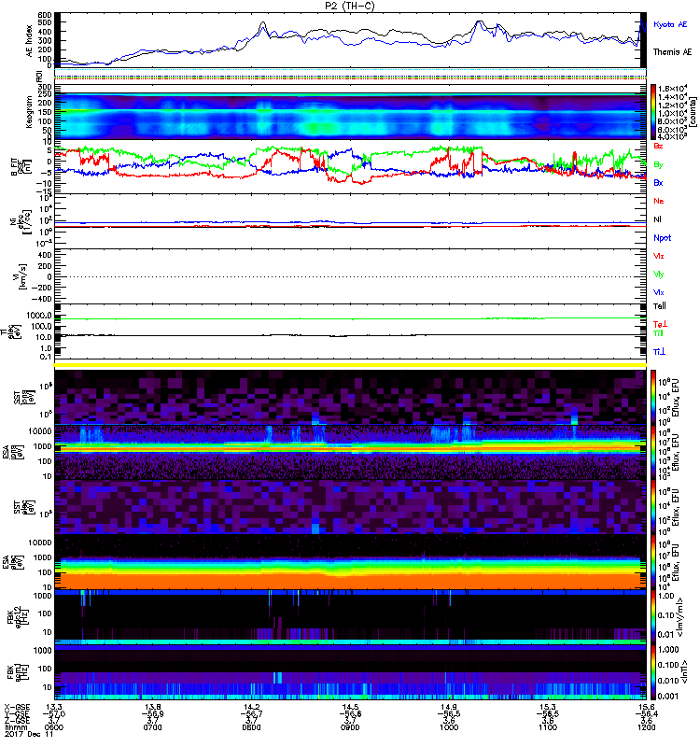This screenshot has height=747, width=700.
Task: Click the green By legend label
Action: tap(658, 165)
